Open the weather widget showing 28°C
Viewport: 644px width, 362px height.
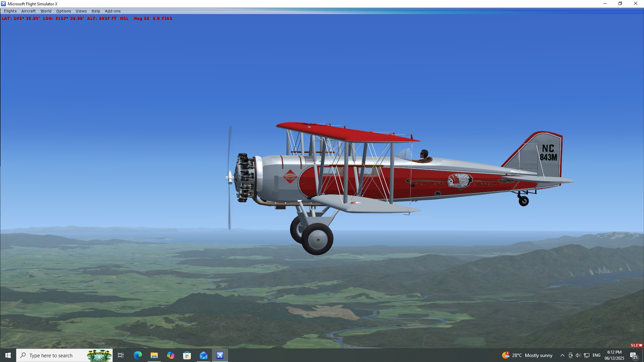click(527, 355)
